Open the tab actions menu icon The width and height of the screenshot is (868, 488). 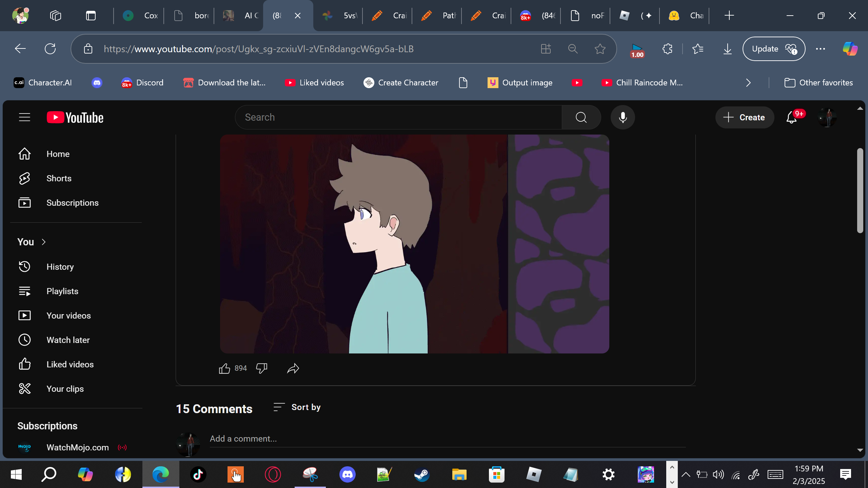(x=91, y=16)
